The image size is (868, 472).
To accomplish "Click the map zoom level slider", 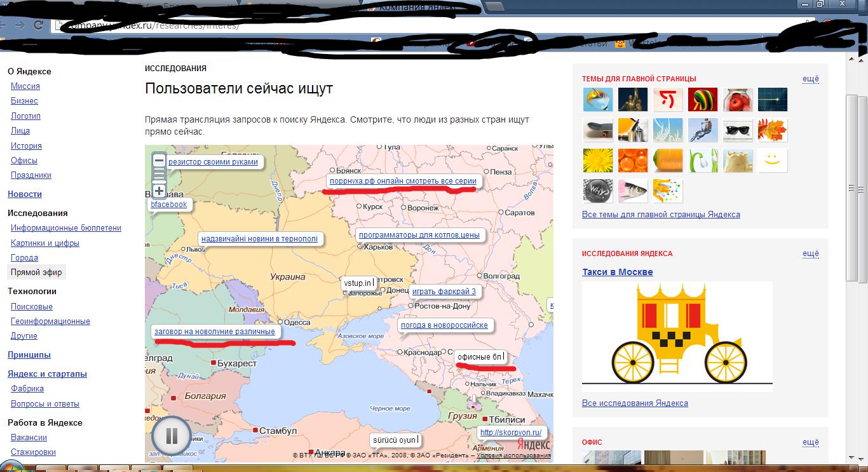I will (x=159, y=175).
